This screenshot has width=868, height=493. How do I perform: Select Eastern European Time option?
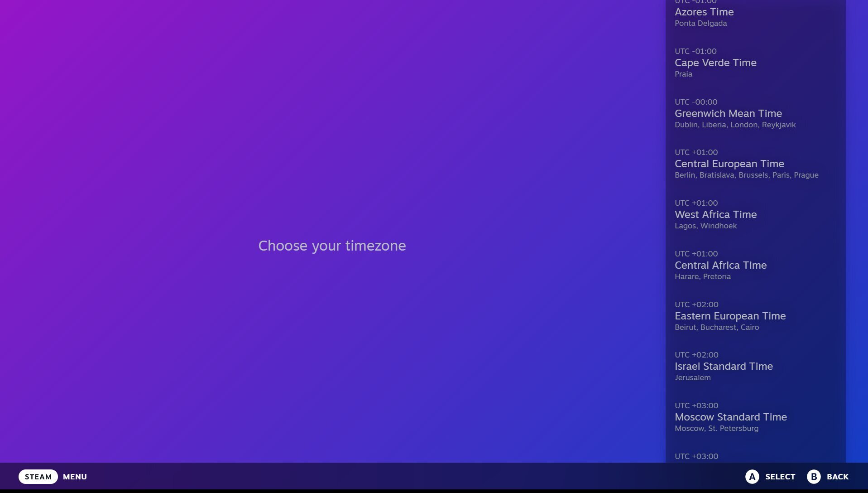tap(755, 316)
